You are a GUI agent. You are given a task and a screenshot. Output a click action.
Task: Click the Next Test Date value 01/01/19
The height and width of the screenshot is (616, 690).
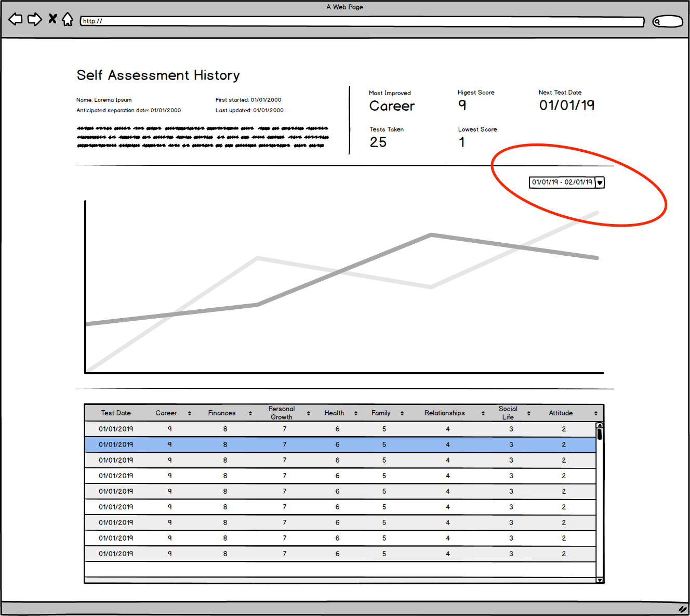(567, 106)
